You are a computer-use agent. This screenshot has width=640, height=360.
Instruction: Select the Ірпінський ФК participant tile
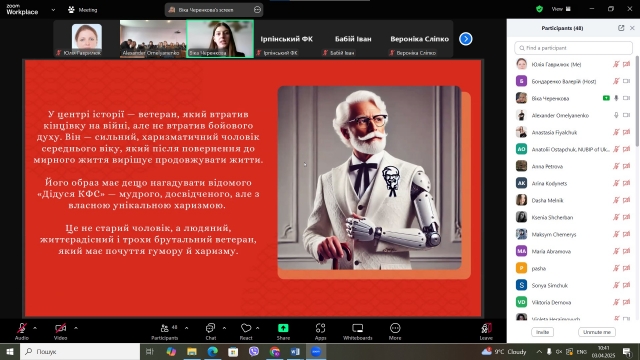pos(287,39)
